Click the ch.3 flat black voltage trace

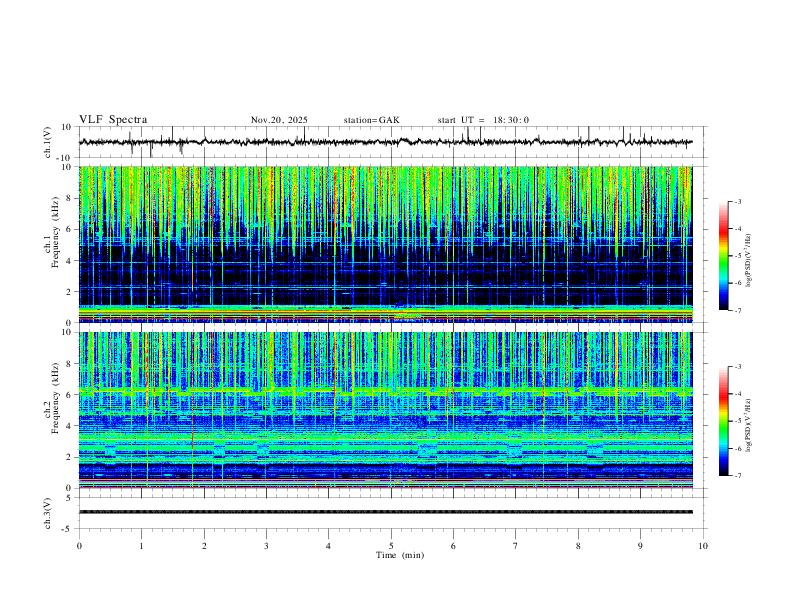tap(385, 512)
